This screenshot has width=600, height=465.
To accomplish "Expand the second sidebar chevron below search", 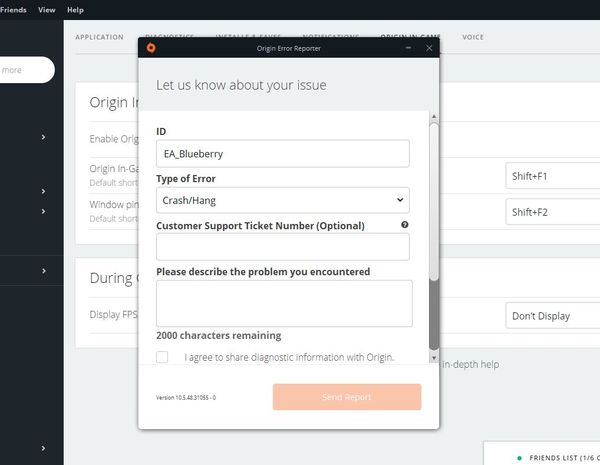I will pos(43,191).
